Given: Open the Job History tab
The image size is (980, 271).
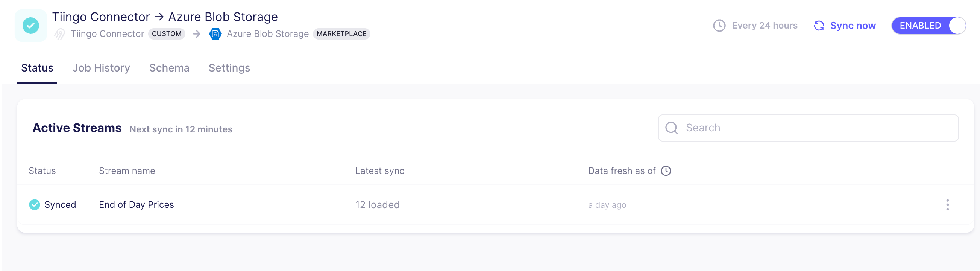Looking at the screenshot, I should coord(101,68).
